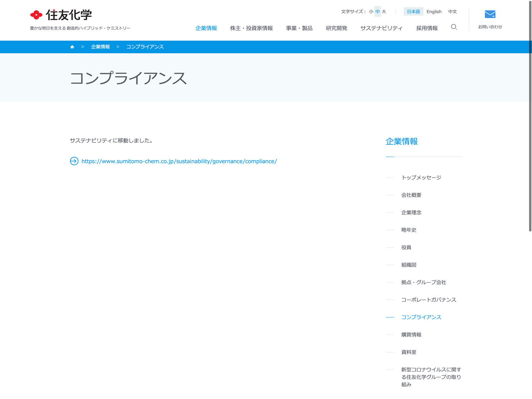Go to home via breadcrumb house icon
The image size is (532, 399).
72,47
